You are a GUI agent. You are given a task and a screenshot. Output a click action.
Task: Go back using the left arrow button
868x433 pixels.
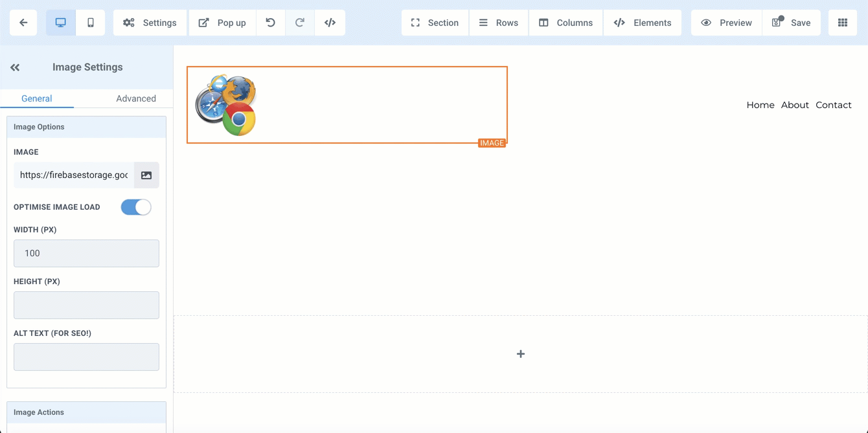point(23,23)
